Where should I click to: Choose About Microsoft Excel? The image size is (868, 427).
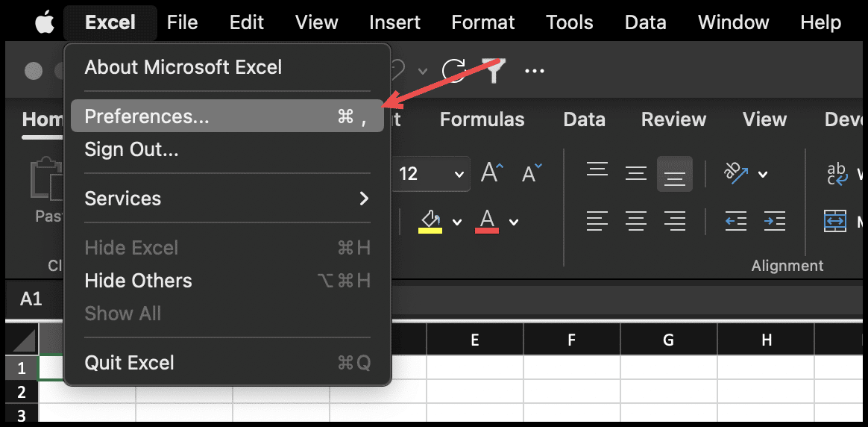coord(227,68)
